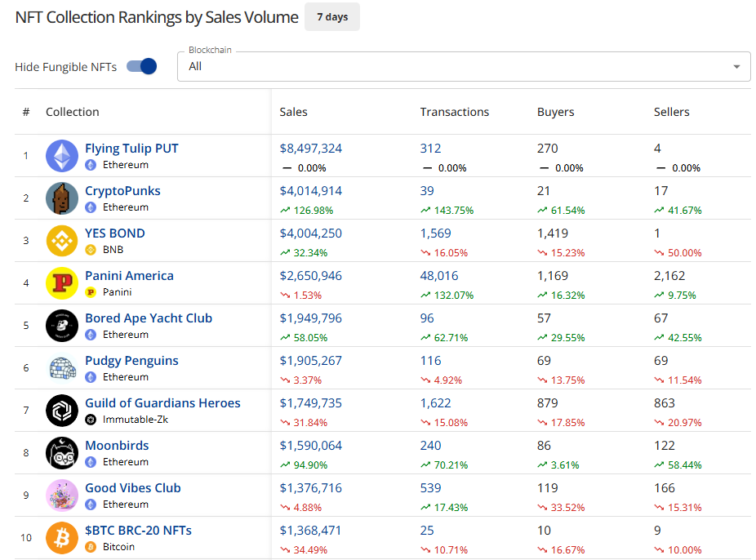Click the Panini America logo icon
The height and width of the screenshot is (560, 756).
[62, 283]
